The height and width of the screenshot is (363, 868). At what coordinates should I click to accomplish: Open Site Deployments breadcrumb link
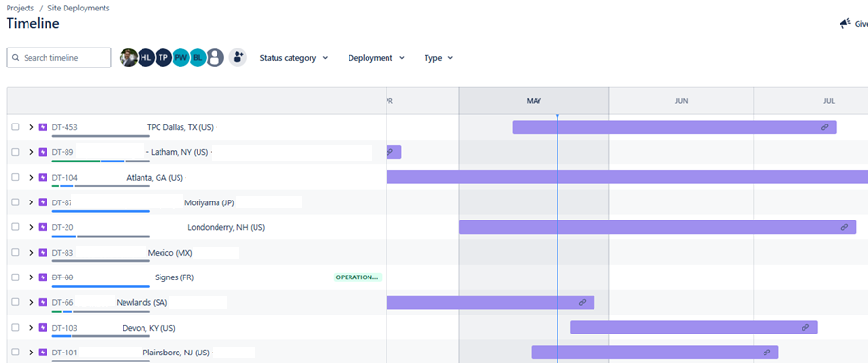tap(83, 9)
